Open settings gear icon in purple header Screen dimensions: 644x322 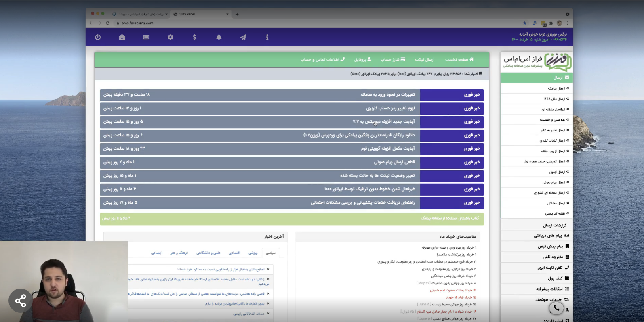(x=170, y=37)
